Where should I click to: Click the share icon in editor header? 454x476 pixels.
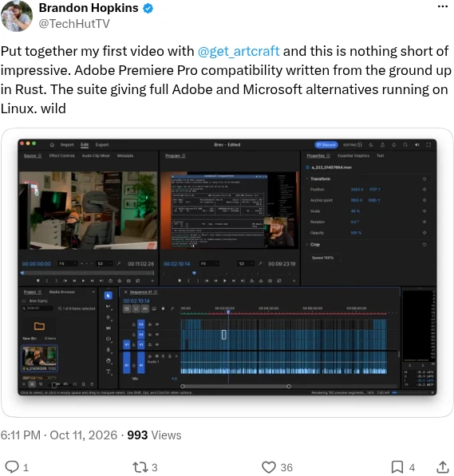point(382,145)
